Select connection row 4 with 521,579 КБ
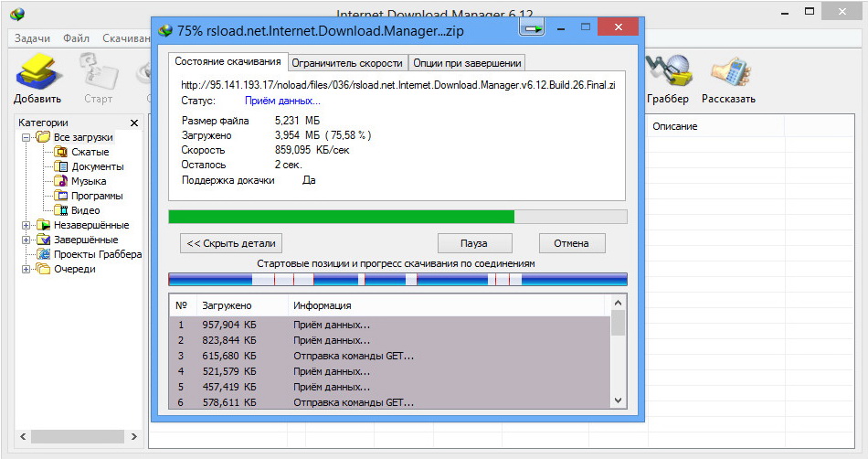Image resolution: width=868 pixels, height=459 pixels. point(390,371)
